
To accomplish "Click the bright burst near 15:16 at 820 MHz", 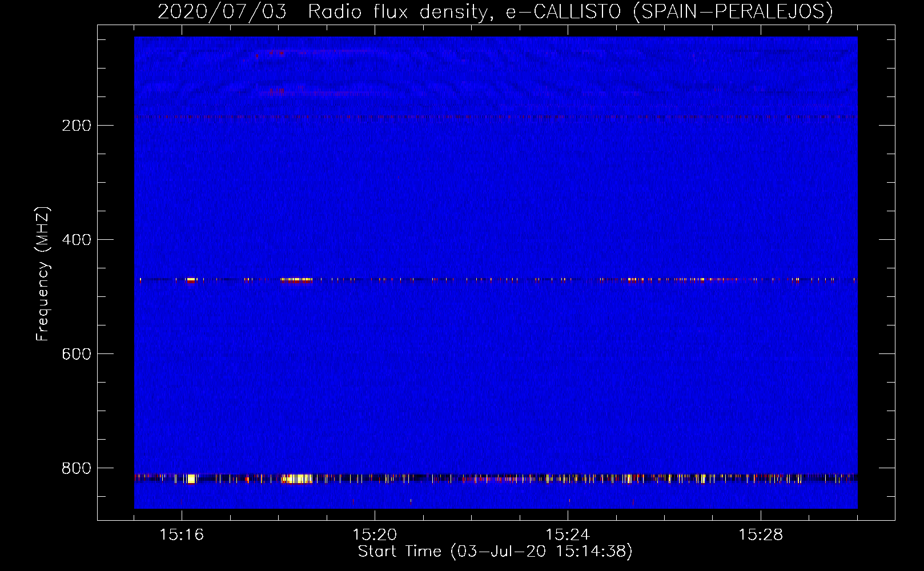I will click(x=192, y=478).
